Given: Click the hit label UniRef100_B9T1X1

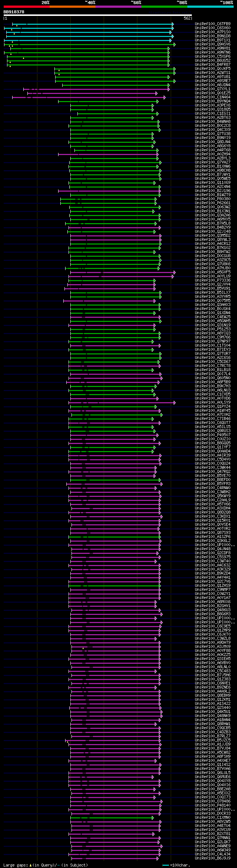Looking at the screenshot, I should [x=213, y=40].
